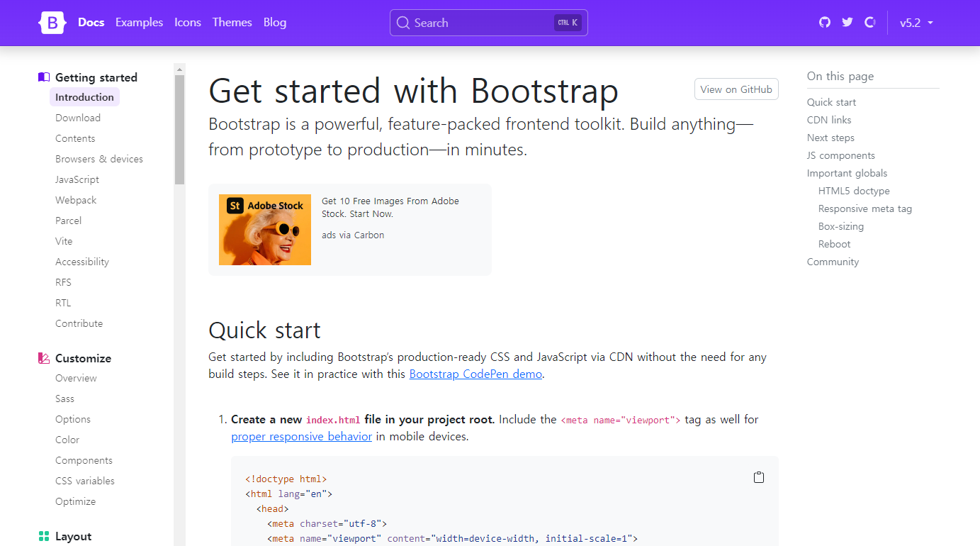Click the search magnifier icon
The image size is (980, 546).
[x=403, y=23]
